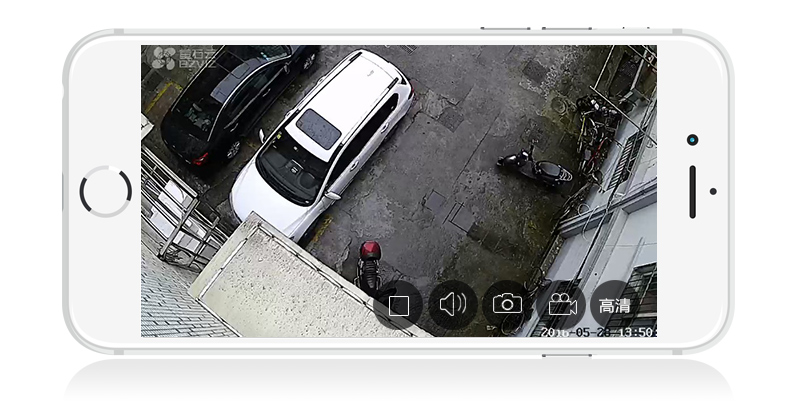Take a snapshot with camera icon

[507, 304]
